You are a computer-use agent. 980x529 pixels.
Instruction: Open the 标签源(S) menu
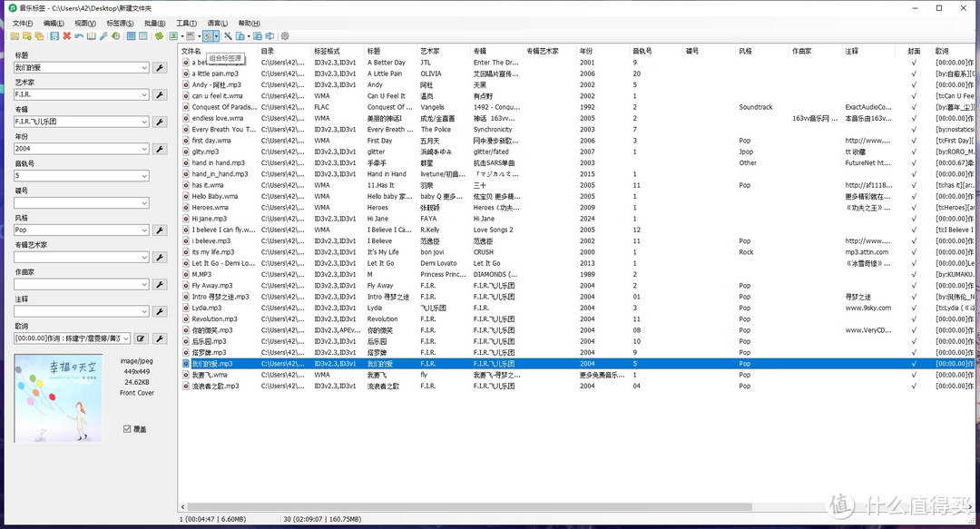[x=119, y=23]
